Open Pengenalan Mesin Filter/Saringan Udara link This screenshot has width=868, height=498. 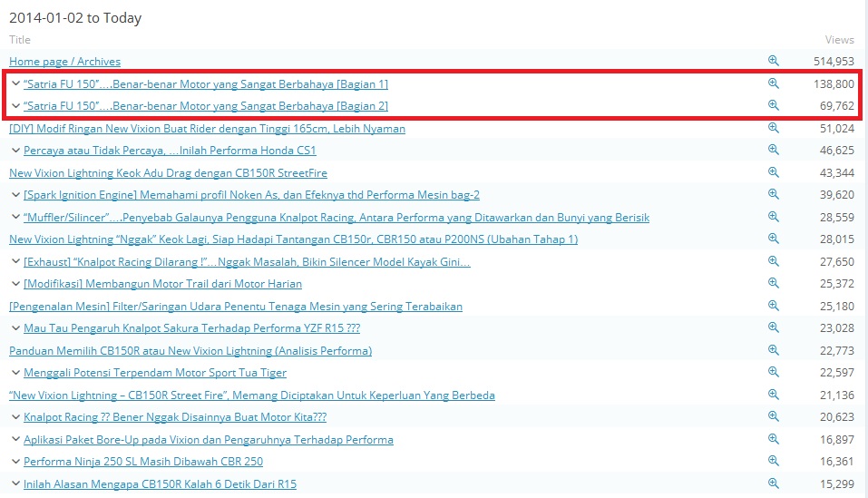tap(236, 307)
